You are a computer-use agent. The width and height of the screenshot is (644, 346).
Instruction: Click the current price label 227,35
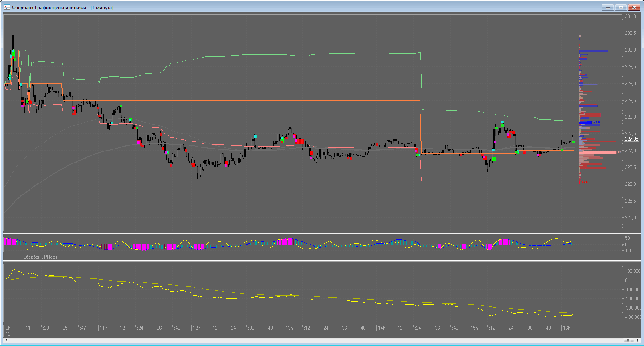coord(631,139)
